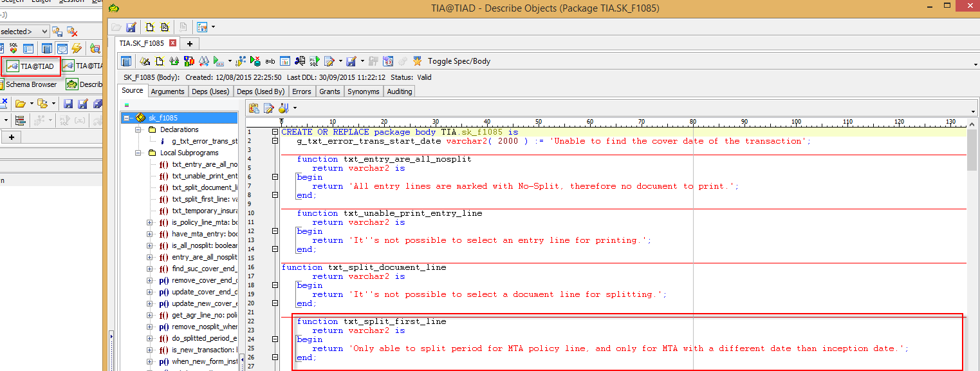Click the flask formatting icon above source
980x371 pixels.
(283, 108)
